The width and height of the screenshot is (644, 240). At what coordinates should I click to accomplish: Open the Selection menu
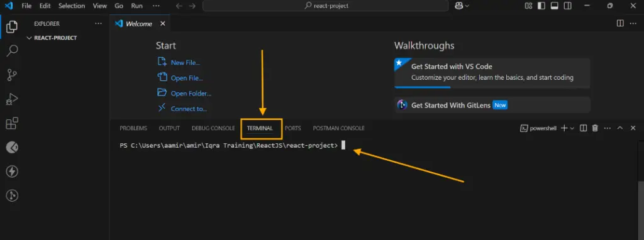(x=72, y=6)
